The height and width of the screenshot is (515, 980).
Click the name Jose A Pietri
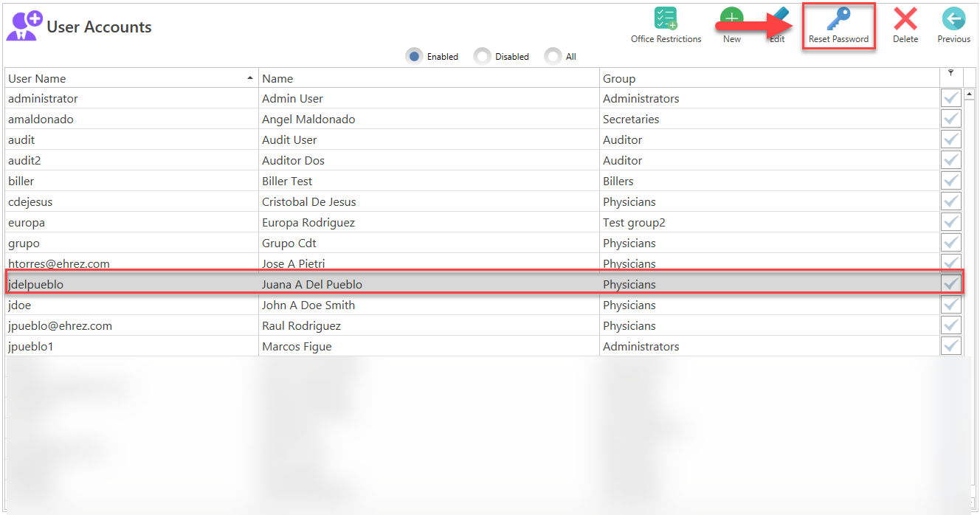[x=294, y=263]
